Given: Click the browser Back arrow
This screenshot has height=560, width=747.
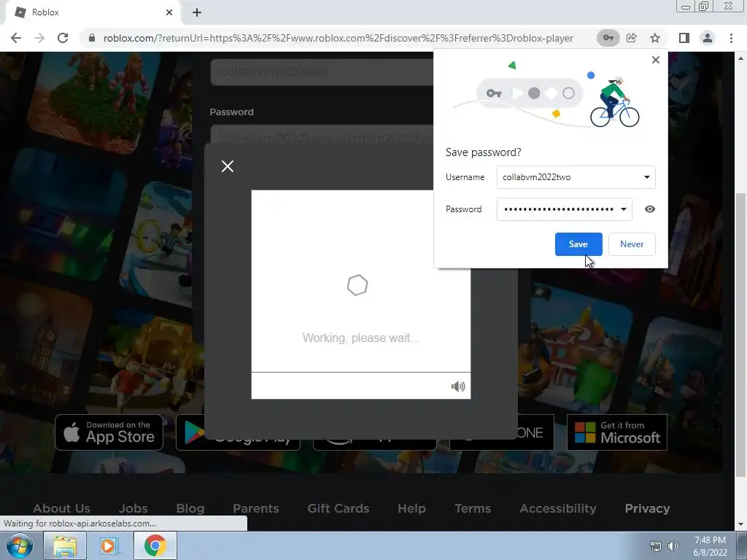Looking at the screenshot, I should point(16,38).
